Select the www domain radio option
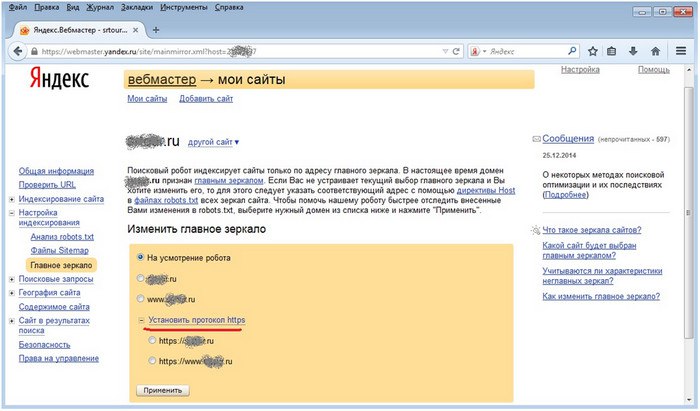 (140, 299)
